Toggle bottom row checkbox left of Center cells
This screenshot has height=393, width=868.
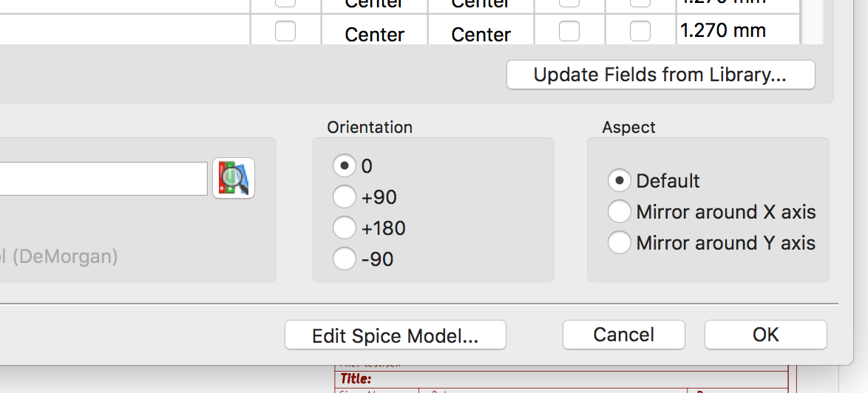(285, 31)
